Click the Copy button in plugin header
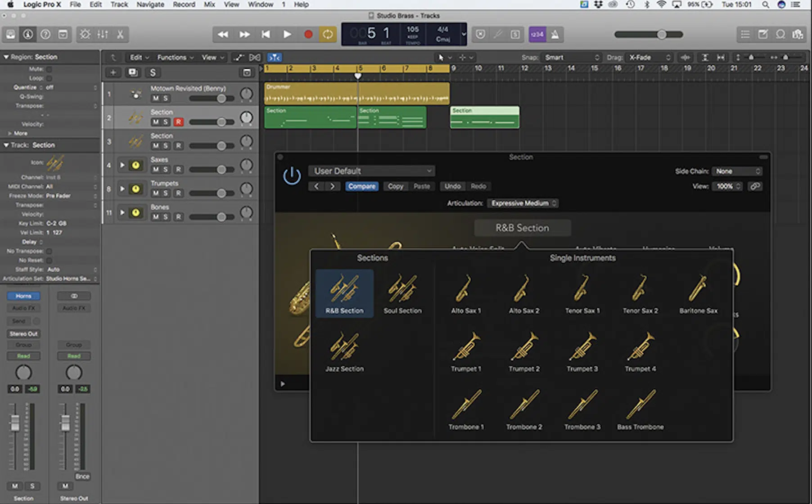This screenshot has height=504, width=812. pyautogui.click(x=396, y=186)
